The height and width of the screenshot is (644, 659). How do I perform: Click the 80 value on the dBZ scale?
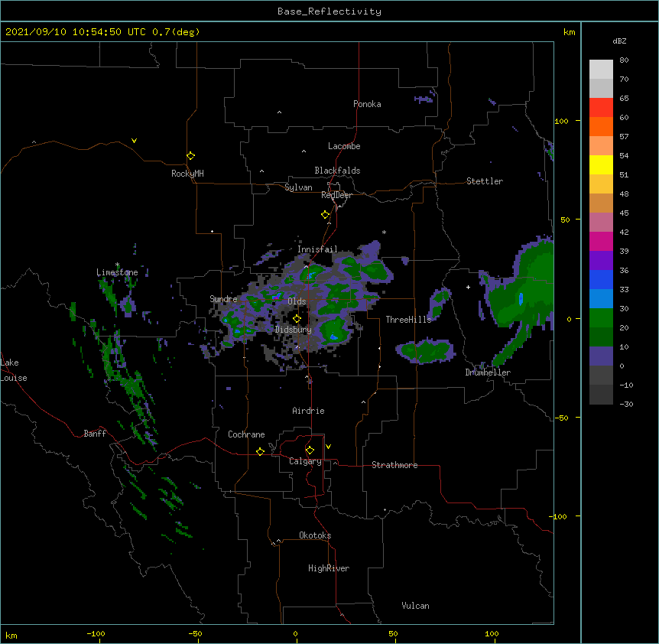coord(624,60)
